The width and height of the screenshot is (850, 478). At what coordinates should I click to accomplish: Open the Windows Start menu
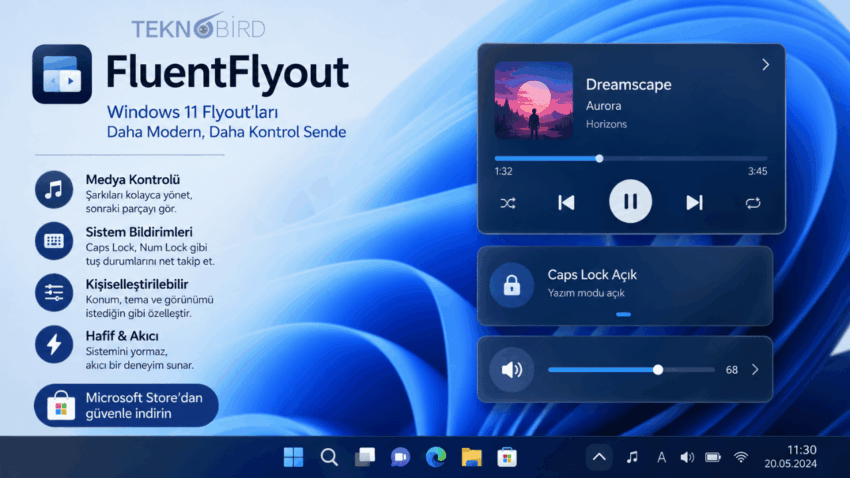pyautogui.click(x=293, y=457)
